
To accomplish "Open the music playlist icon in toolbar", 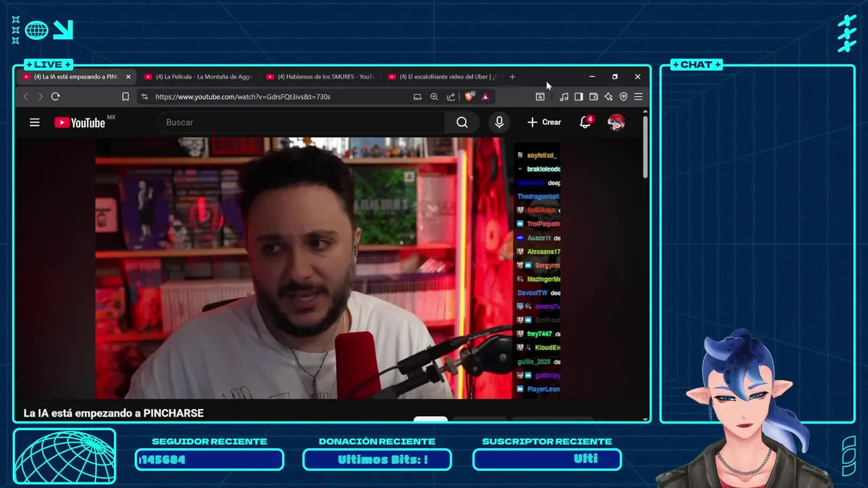I will (x=564, y=97).
